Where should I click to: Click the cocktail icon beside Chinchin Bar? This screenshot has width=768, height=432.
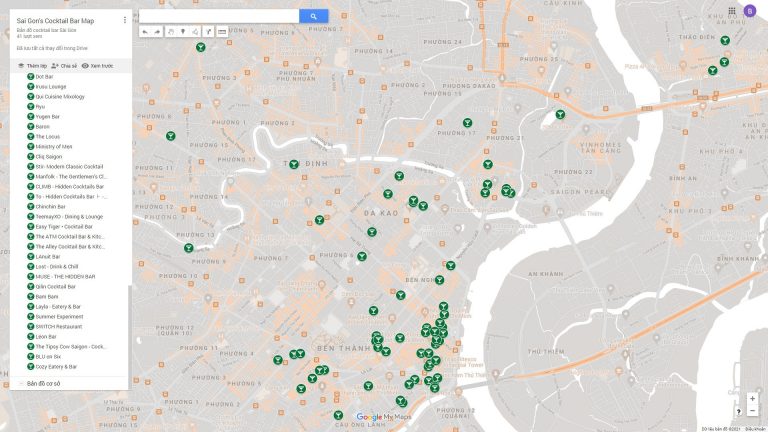point(30,207)
